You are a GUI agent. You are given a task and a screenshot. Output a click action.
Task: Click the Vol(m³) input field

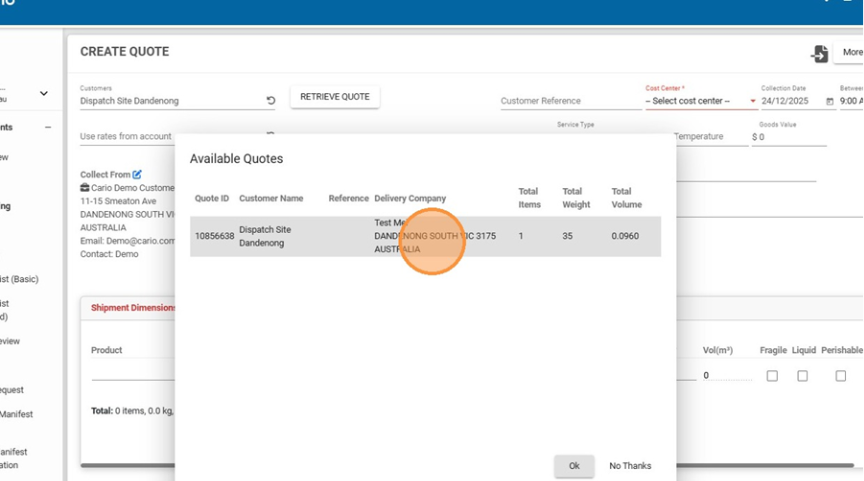[724, 376]
